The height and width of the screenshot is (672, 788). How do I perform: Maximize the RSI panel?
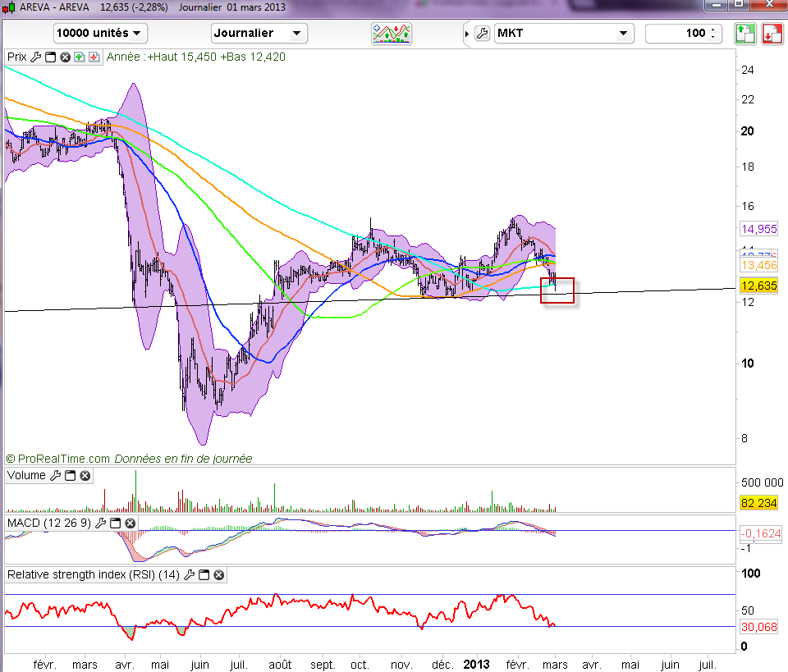pos(204,575)
